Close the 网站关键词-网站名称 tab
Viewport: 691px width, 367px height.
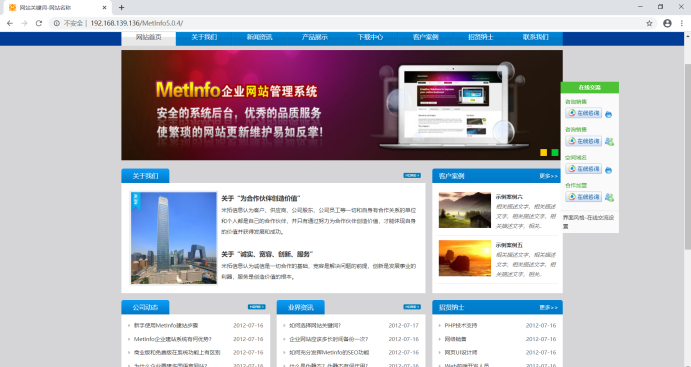[x=104, y=7]
